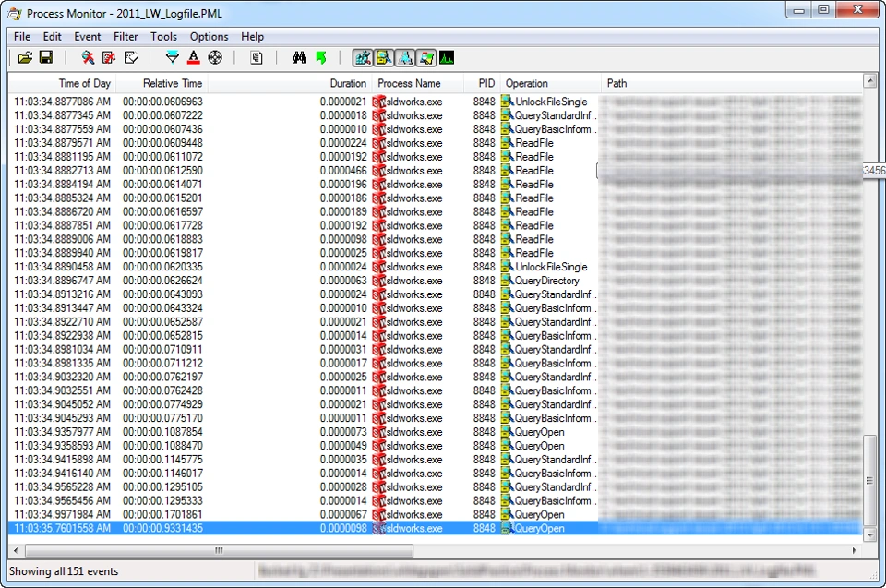Screen dimensions: 886x588
Task: Click the horizontal scrollbar thumb
Action: click(220, 550)
